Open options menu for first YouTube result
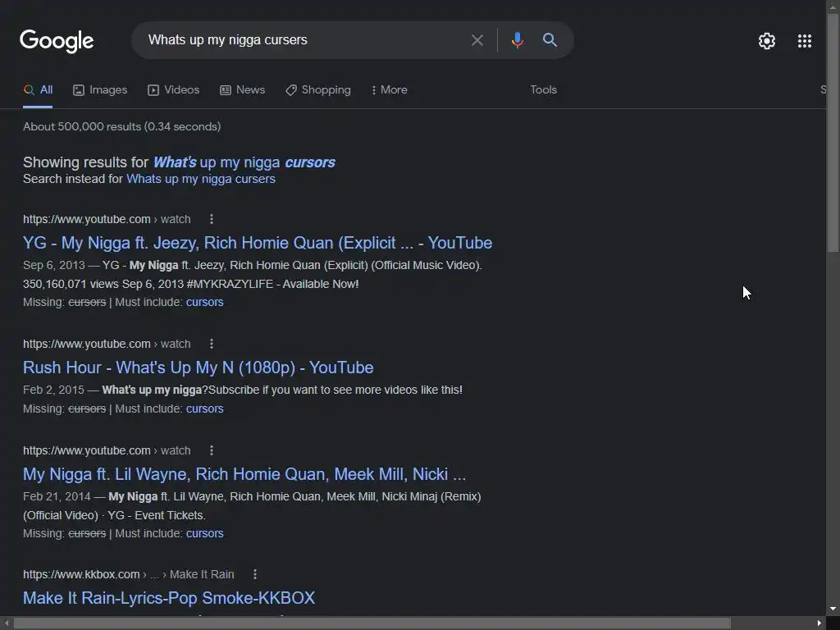The width and height of the screenshot is (840, 630). point(212,219)
